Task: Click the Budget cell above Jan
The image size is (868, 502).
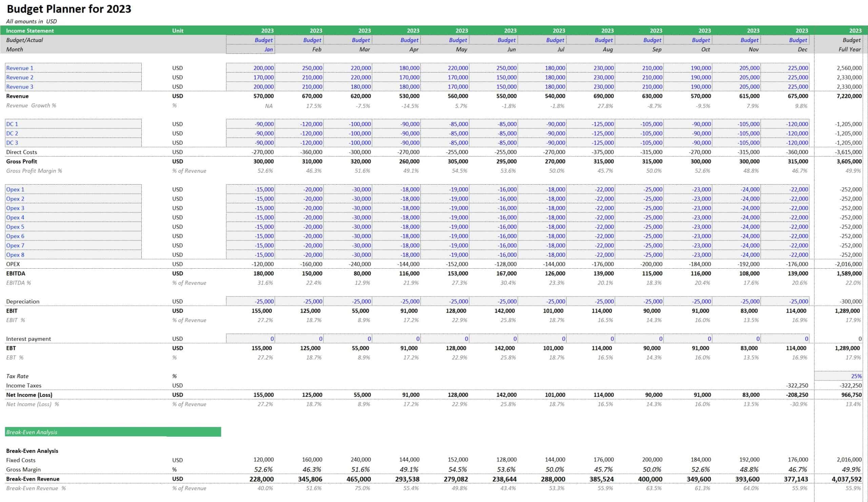Action: tap(251, 40)
